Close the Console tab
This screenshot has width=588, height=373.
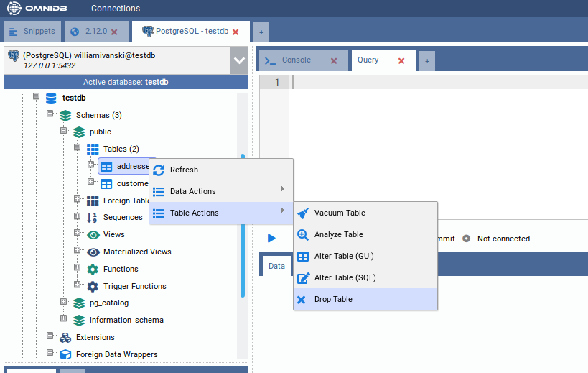point(334,61)
